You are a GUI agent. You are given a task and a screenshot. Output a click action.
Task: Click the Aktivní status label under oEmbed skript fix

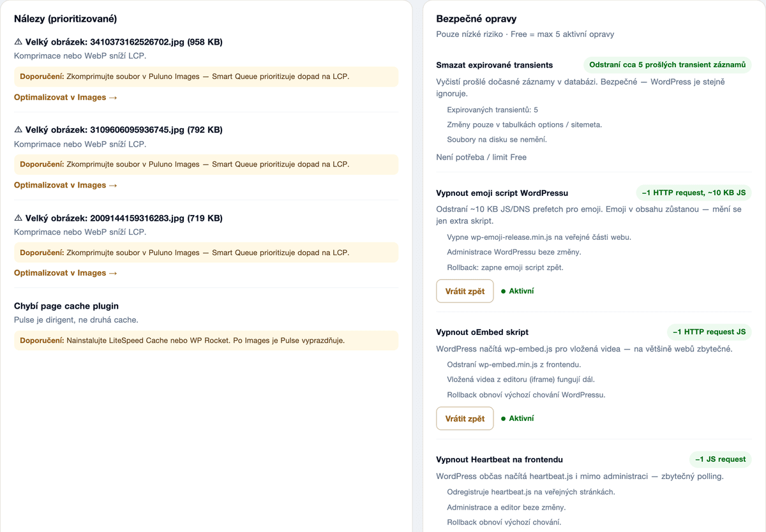522,418
